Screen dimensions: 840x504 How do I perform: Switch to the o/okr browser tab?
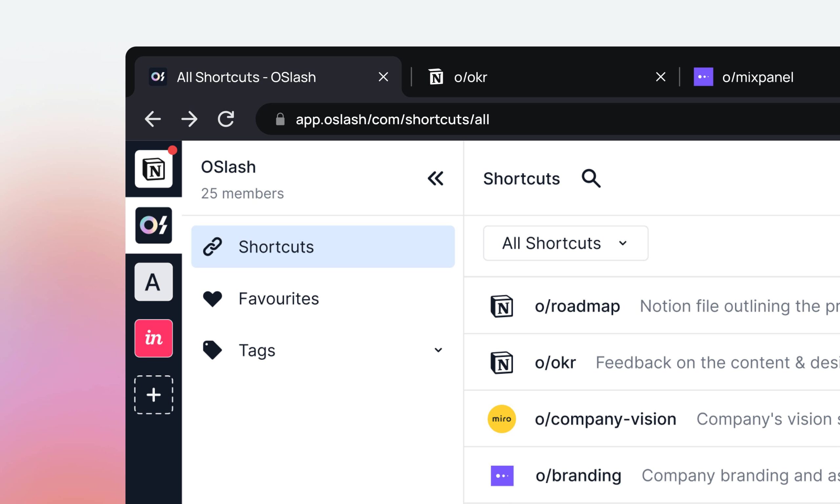545,77
